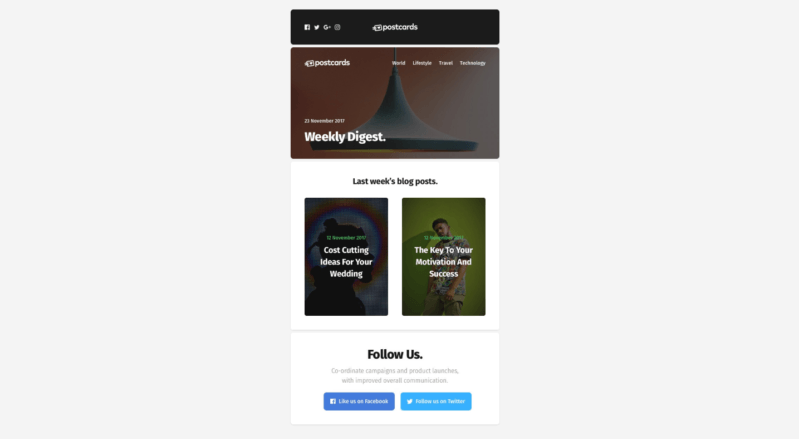The height and width of the screenshot is (439, 799).
Task: Click the Facebook icon inside the Like button
Action: click(x=333, y=401)
